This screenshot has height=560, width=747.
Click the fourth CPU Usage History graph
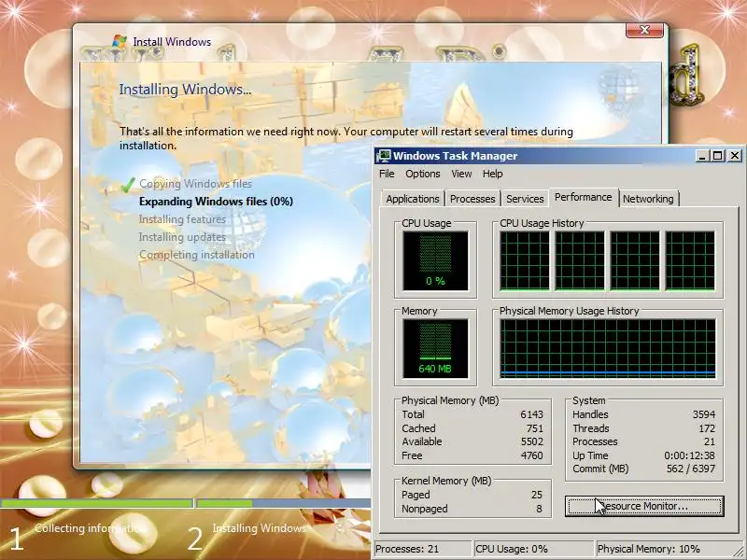690,261
